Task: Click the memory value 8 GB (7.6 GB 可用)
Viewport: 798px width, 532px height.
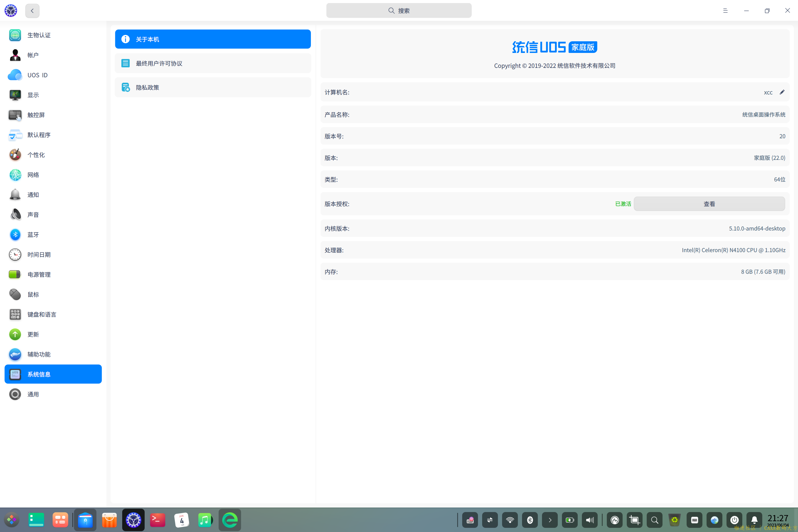Action: click(x=763, y=272)
